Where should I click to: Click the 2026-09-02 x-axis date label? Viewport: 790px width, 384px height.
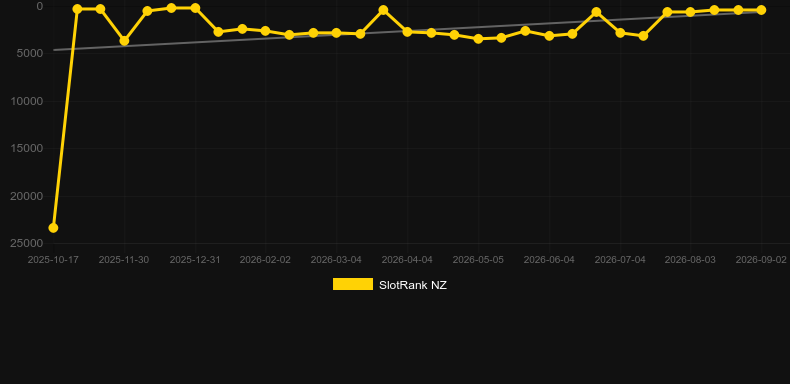tap(761, 260)
